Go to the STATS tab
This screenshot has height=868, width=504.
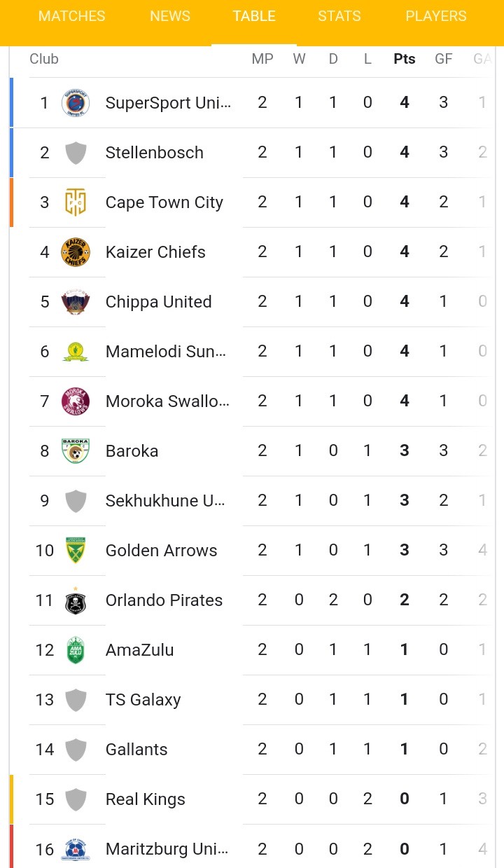[x=339, y=16]
